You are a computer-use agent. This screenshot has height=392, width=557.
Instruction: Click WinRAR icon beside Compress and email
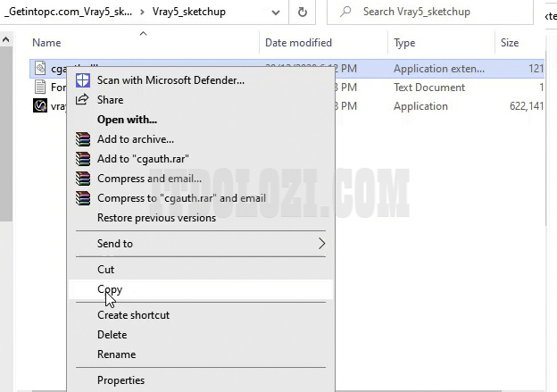83,179
